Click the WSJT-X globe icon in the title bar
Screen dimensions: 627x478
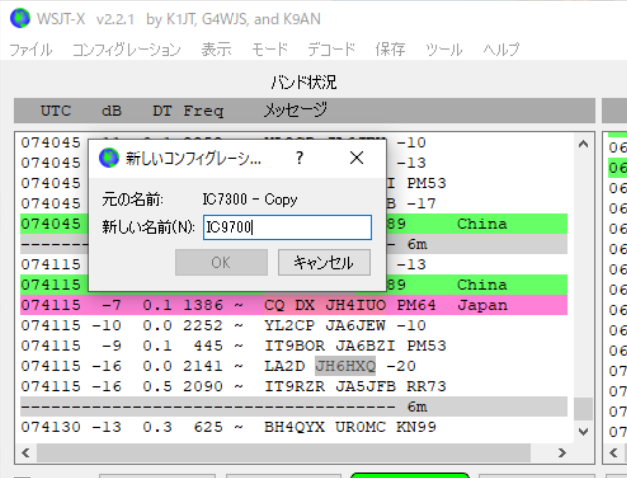(x=20, y=18)
